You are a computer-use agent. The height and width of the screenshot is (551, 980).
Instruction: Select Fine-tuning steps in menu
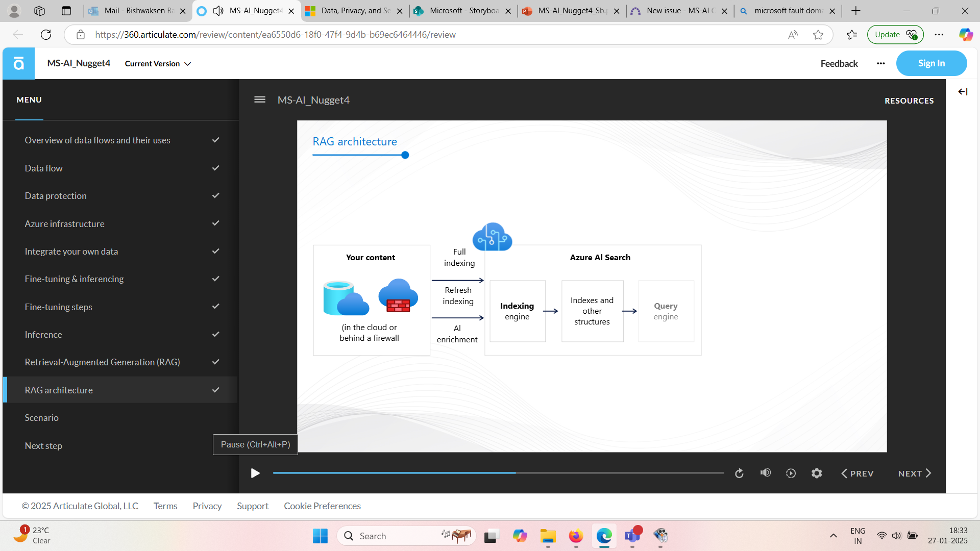[x=120, y=307]
